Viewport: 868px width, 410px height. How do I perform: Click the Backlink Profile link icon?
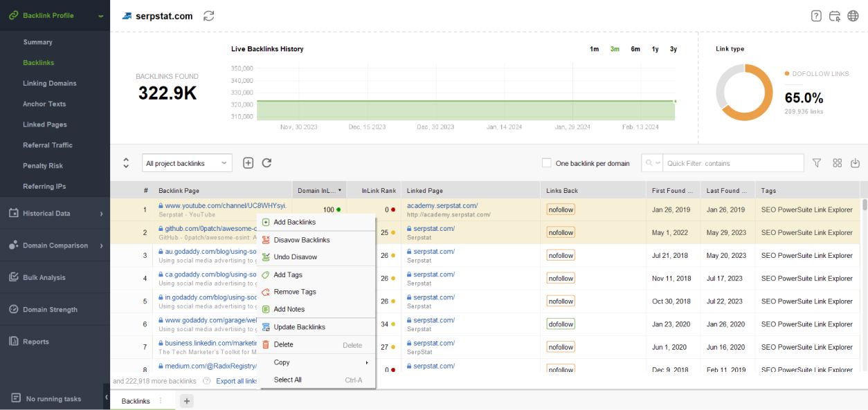pyautogui.click(x=13, y=15)
